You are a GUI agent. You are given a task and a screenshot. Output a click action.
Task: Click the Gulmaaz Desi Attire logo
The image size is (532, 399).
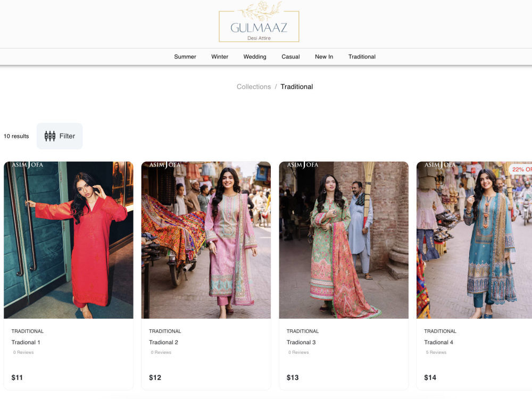click(x=259, y=22)
